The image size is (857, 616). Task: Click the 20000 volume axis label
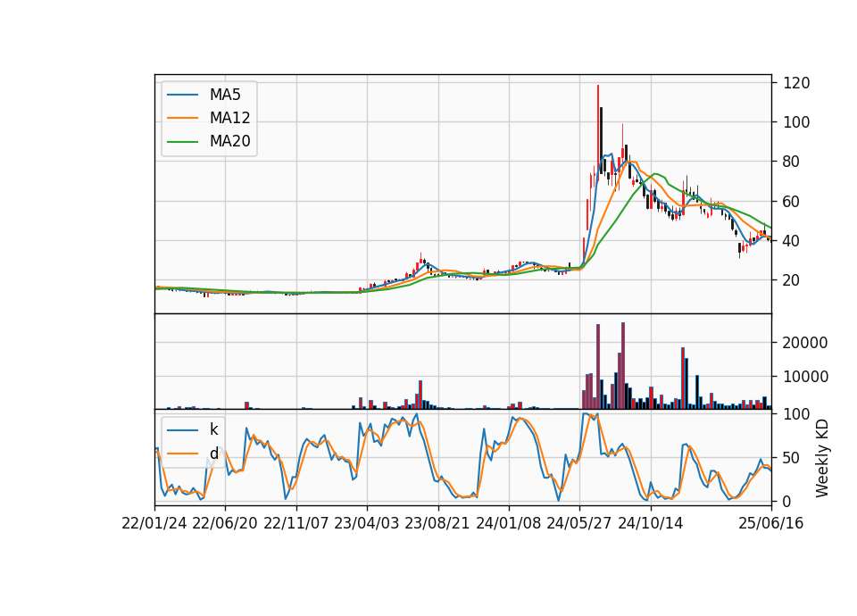click(805, 343)
